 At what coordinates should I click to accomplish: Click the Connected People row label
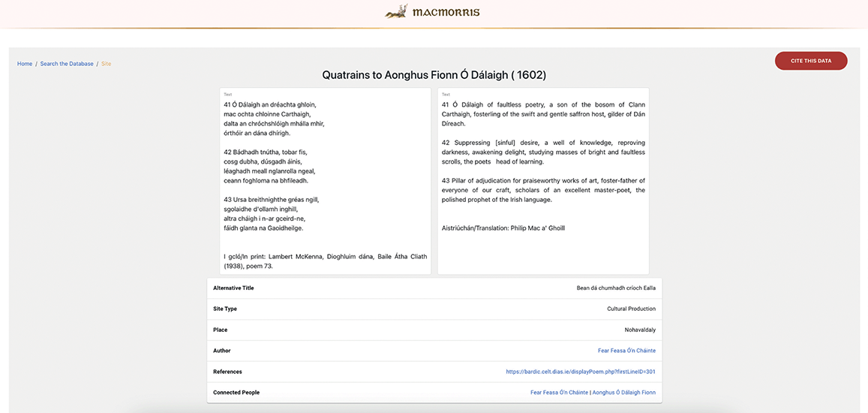pyautogui.click(x=236, y=393)
